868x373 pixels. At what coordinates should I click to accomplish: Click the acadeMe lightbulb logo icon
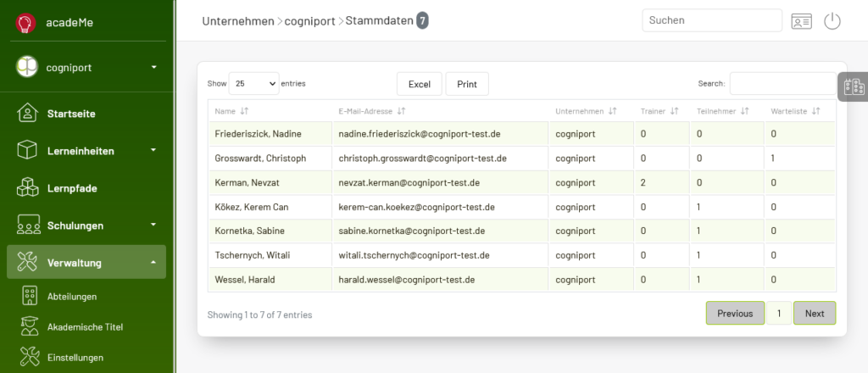[x=25, y=23]
